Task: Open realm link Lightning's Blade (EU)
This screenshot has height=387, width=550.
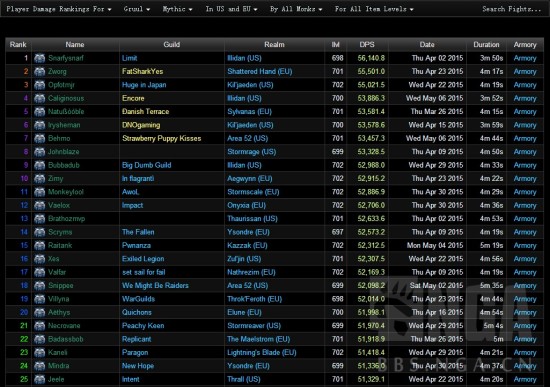Action: [262, 353]
